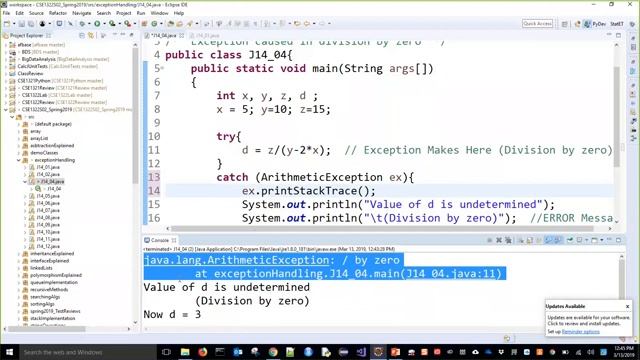Select J14_01.java in Project Explorer
Viewport: 640px width, 360px height.
[48, 167]
